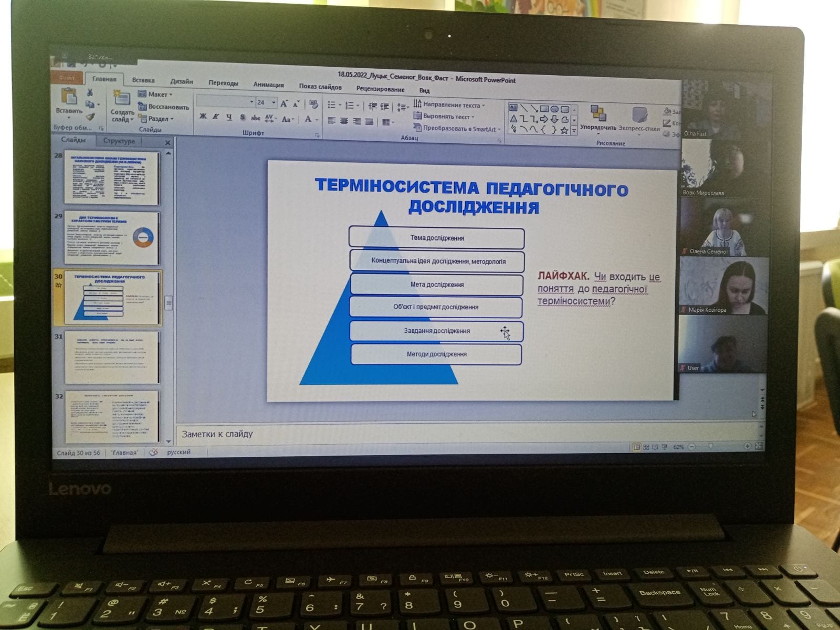The height and width of the screenshot is (630, 840).
Task: Click the clear formatting icon
Action: 313,104
